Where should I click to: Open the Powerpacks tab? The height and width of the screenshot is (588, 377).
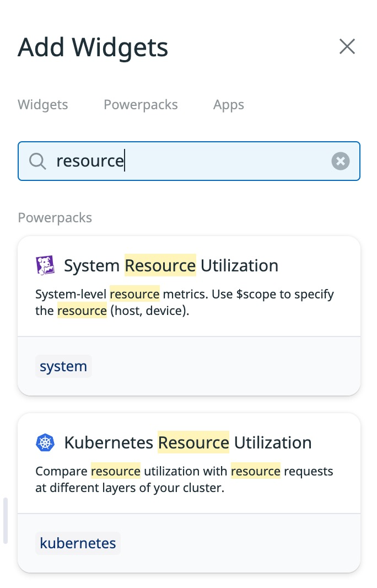point(141,105)
